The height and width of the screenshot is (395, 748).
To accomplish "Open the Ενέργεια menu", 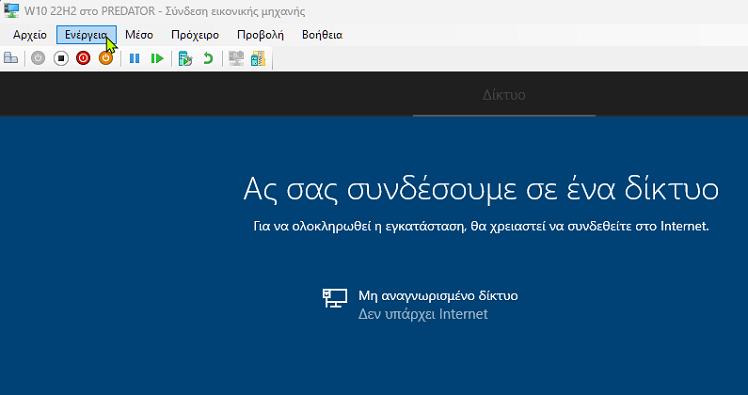I will pyautogui.click(x=86, y=35).
